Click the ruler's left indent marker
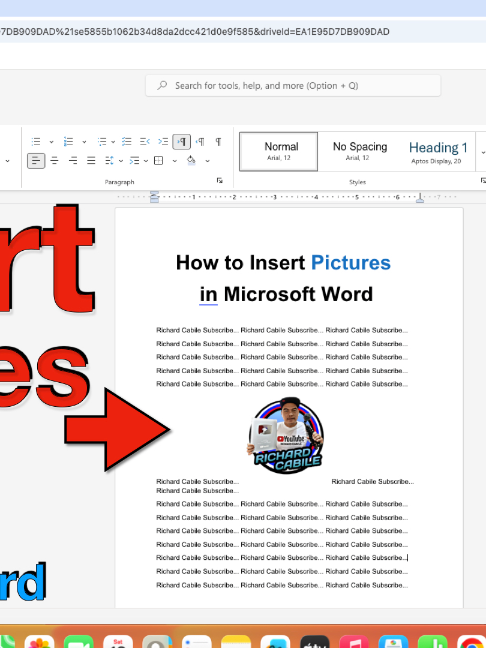This screenshot has width=486, height=648. coord(155,197)
